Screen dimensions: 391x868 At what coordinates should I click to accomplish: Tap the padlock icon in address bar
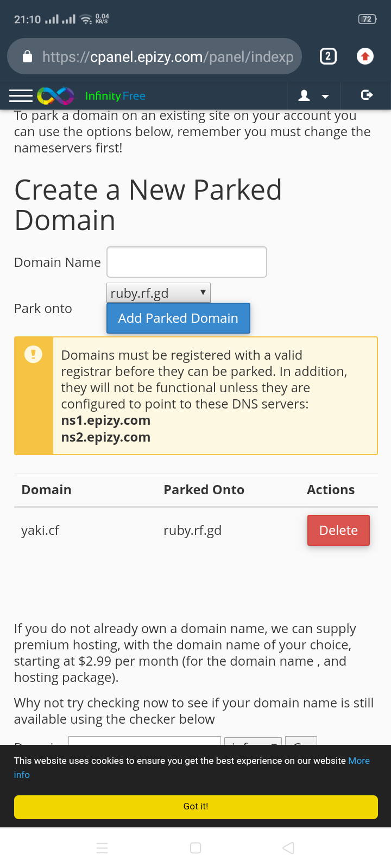28,56
